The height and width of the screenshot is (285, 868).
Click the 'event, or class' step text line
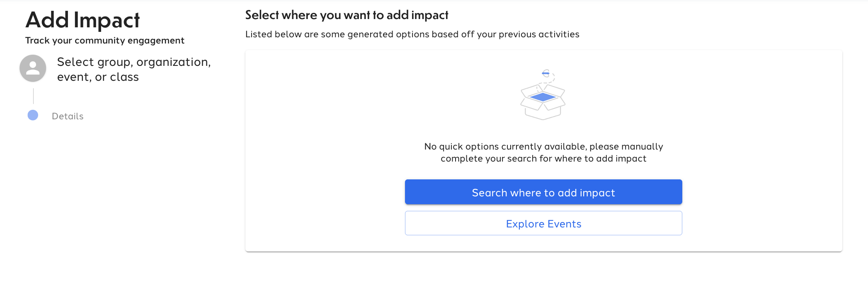(98, 77)
